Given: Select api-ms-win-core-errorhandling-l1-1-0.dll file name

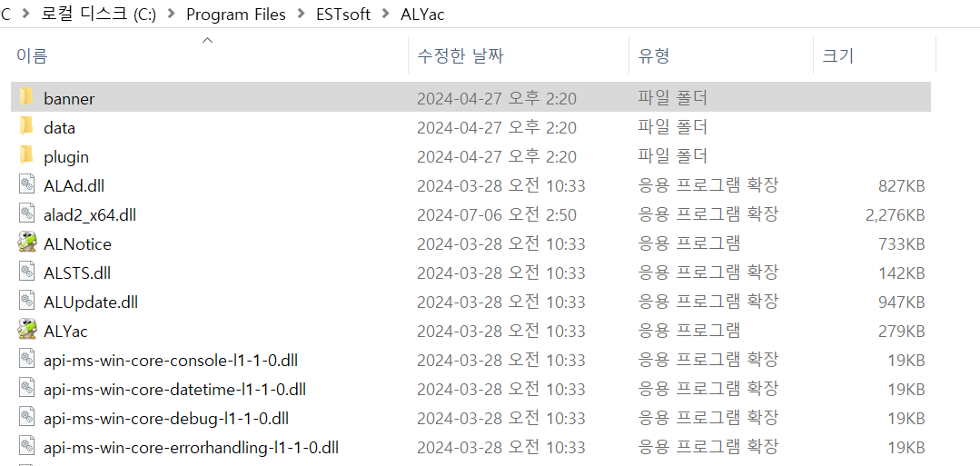Looking at the screenshot, I should coord(192,447).
